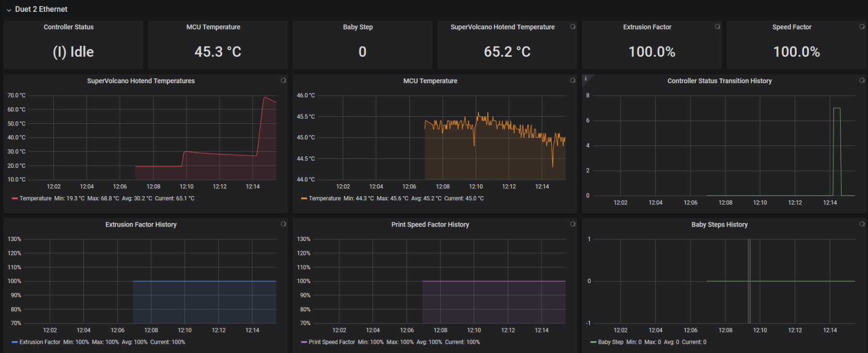Screen dimensions: 868x353
Task: Click the Duet 2 Ethernet row title
Action: (41, 9)
